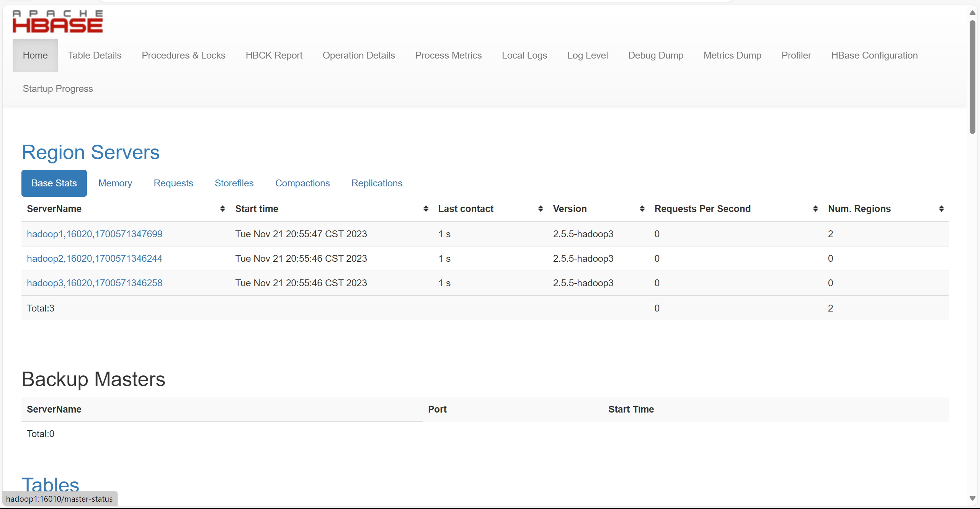The height and width of the screenshot is (509, 980).
Task: Open the HBCK Report page
Action: pyautogui.click(x=274, y=55)
